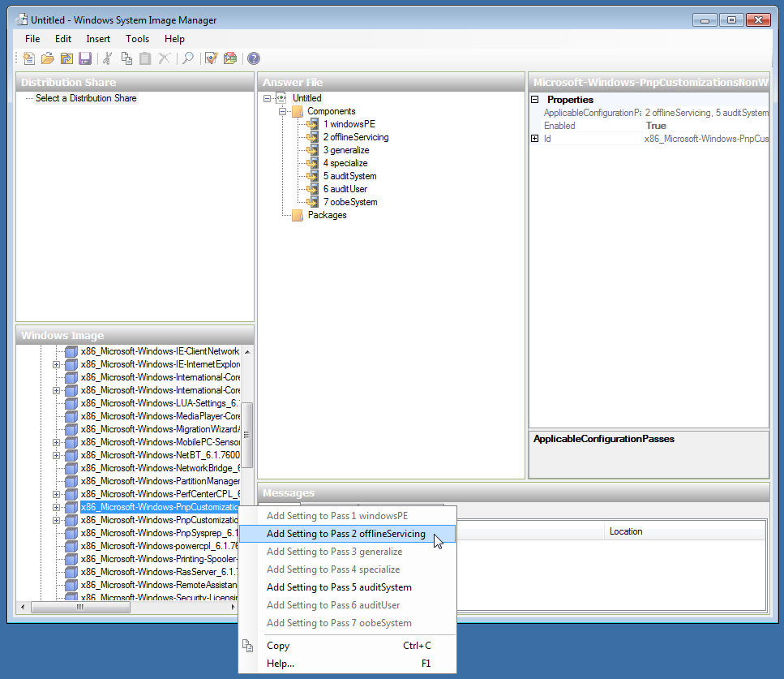Click the component icon beside PnpSysprep
The image size is (784, 679).
pos(71,533)
